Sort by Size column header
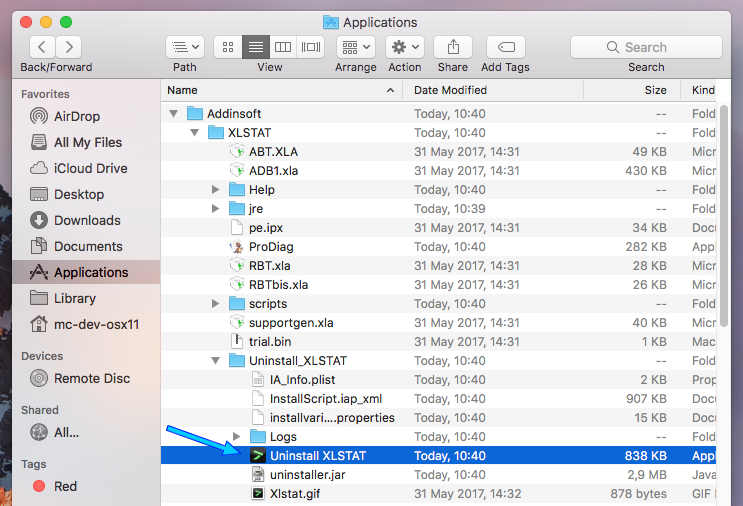 click(632, 90)
